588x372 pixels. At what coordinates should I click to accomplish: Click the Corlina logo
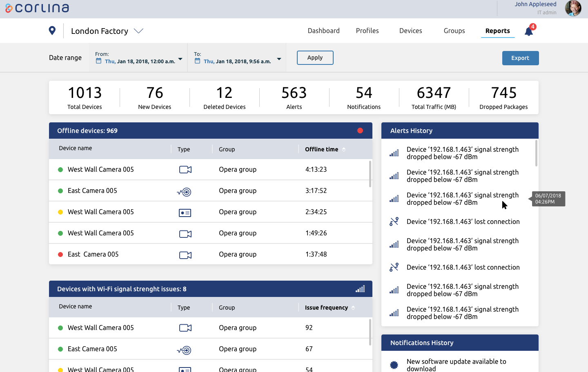coord(37,8)
